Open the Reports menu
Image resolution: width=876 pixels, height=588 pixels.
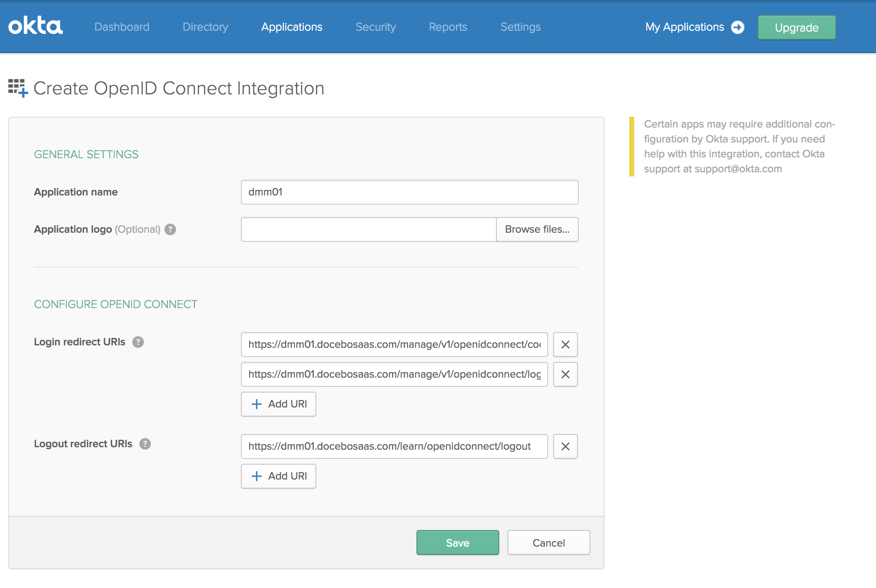pos(448,27)
